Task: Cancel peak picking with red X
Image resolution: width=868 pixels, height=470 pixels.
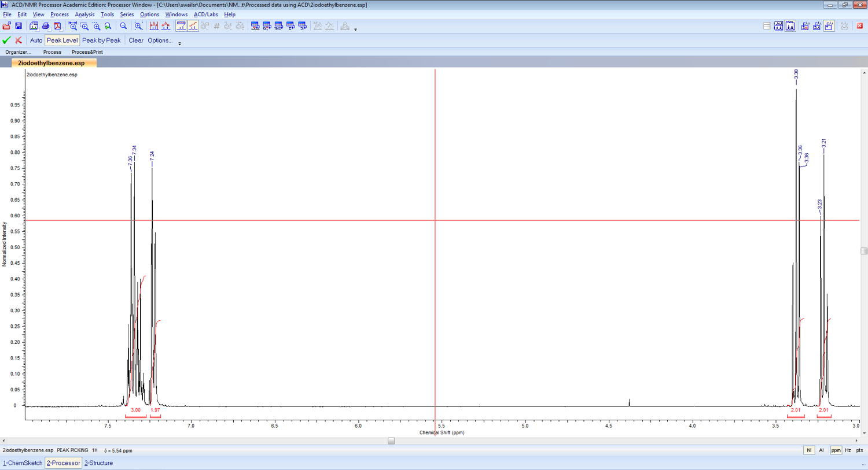Action: pos(19,40)
